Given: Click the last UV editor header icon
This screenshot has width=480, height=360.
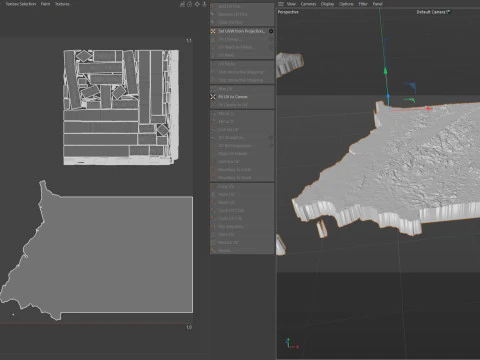Looking at the screenshot, I should point(204,4).
